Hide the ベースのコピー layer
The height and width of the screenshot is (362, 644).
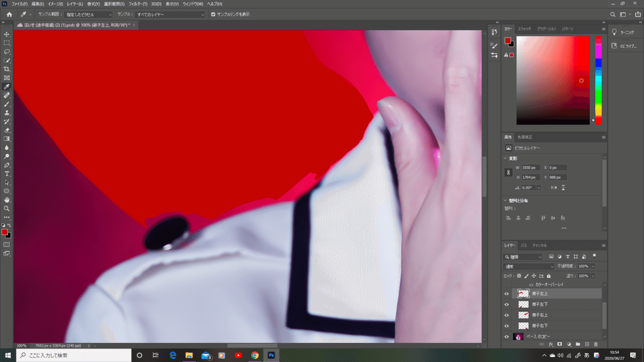[507, 336]
